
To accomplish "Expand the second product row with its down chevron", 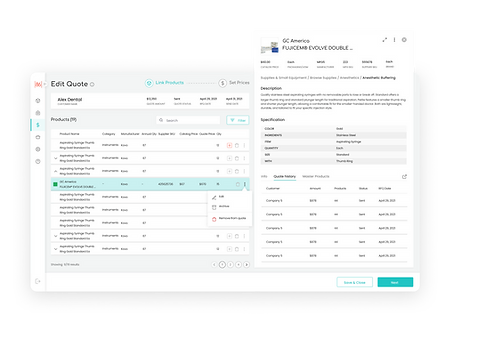I will [55, 158].
